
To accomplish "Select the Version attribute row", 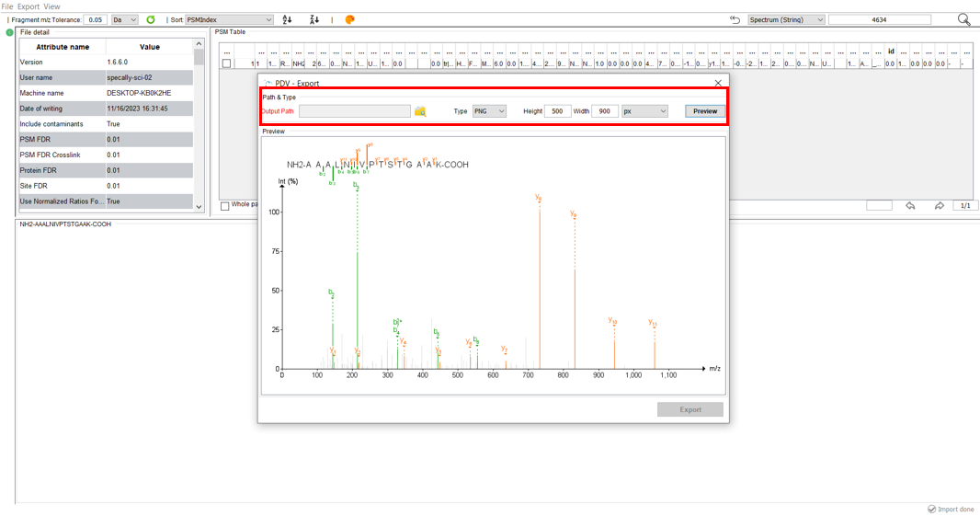I will point(106,62).
